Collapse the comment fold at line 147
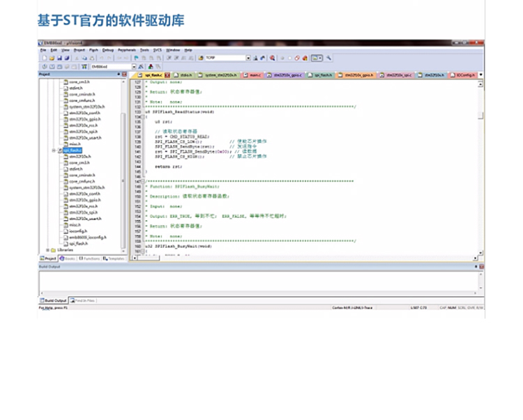 [x=143, y=182]
